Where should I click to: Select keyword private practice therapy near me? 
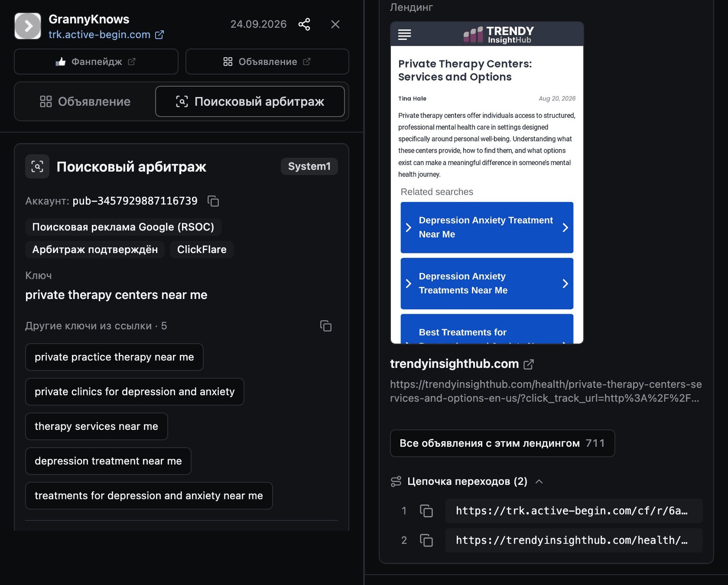[x=114, y=357]
